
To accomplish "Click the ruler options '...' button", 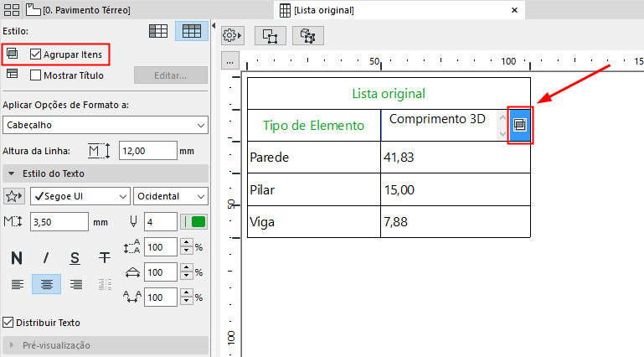I will (x=231, y=61).
